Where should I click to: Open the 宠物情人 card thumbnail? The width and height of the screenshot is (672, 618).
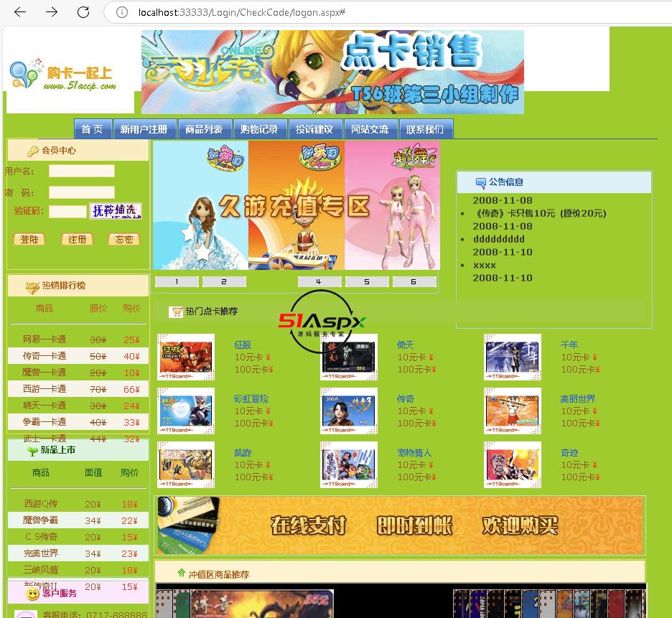[349, 464]
